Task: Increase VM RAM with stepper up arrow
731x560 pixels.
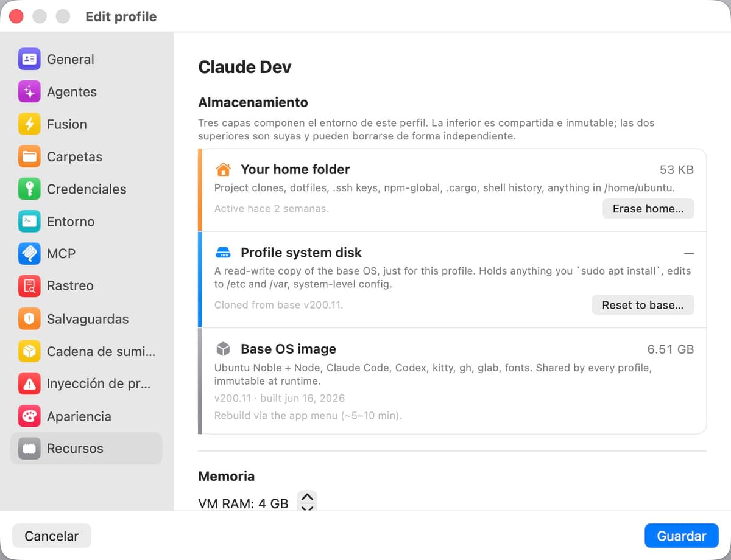Action: point(308,497)
